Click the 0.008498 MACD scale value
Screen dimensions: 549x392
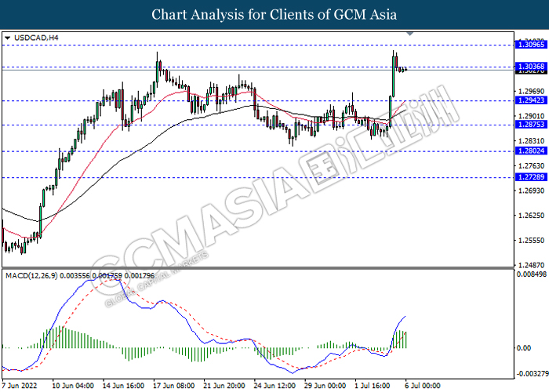click(x=532, y=274)
